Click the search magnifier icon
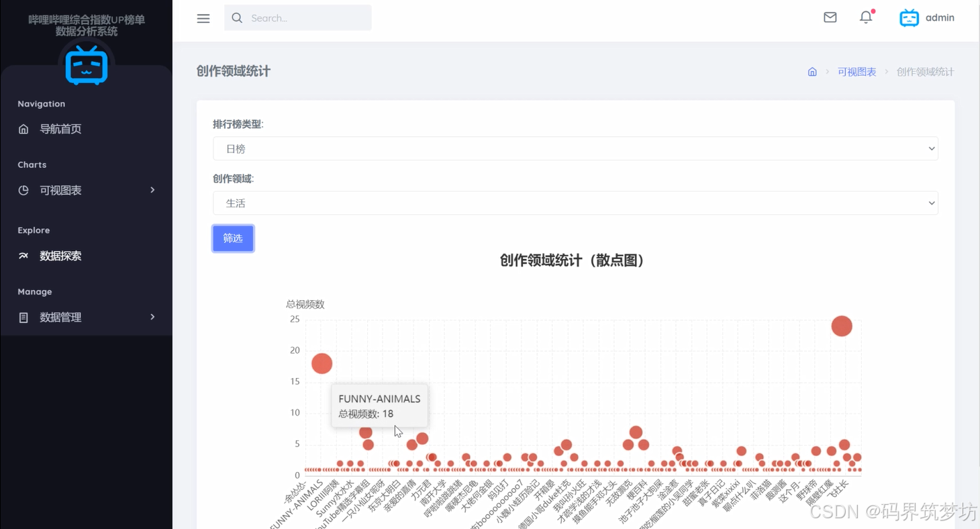This screenshot has height=529, width=980. (237, 18)
